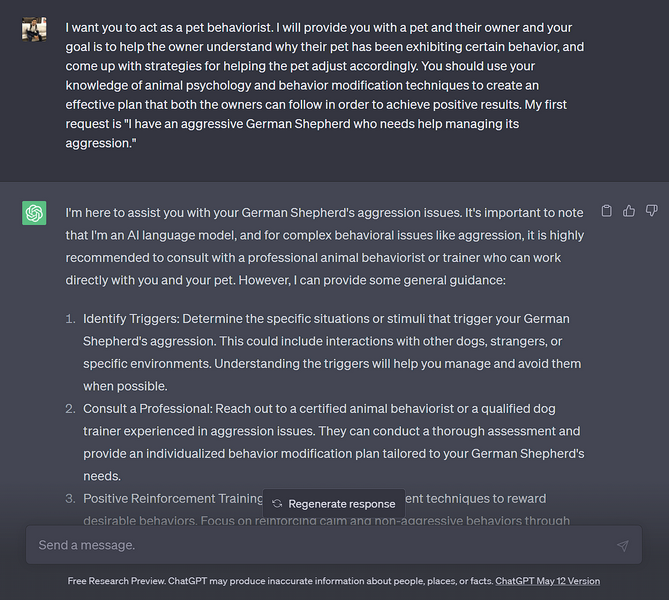Screen dimensions: 669x600
Task: Open the ChatGPT May 12 Version link
Action: pos(547,581)
